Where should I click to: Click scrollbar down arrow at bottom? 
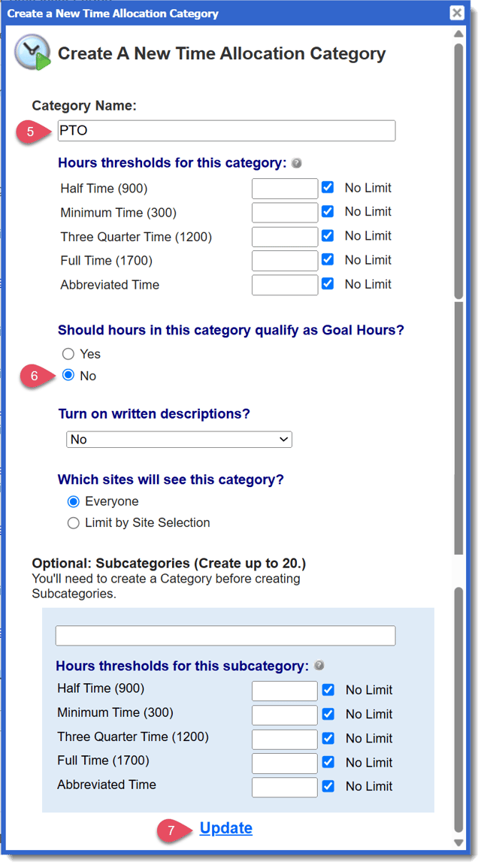click(458, 842)
